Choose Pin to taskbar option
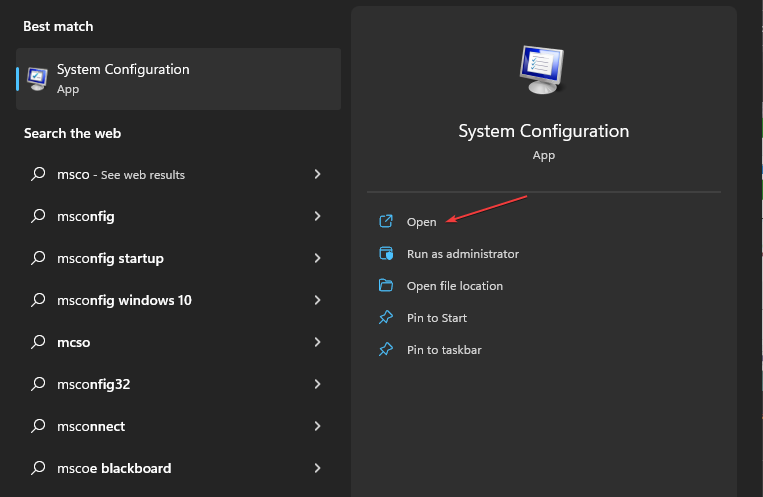Image resolution: width=763 pixels, height=497 pixels. coord(444,350)
